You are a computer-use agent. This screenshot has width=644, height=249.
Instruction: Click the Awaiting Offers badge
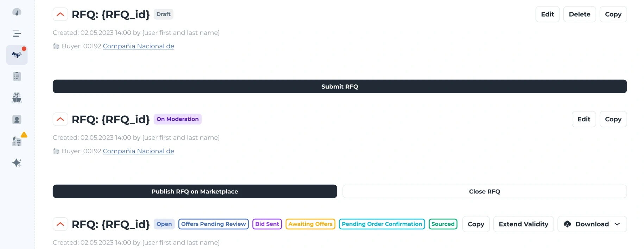[x=310, y=224]
